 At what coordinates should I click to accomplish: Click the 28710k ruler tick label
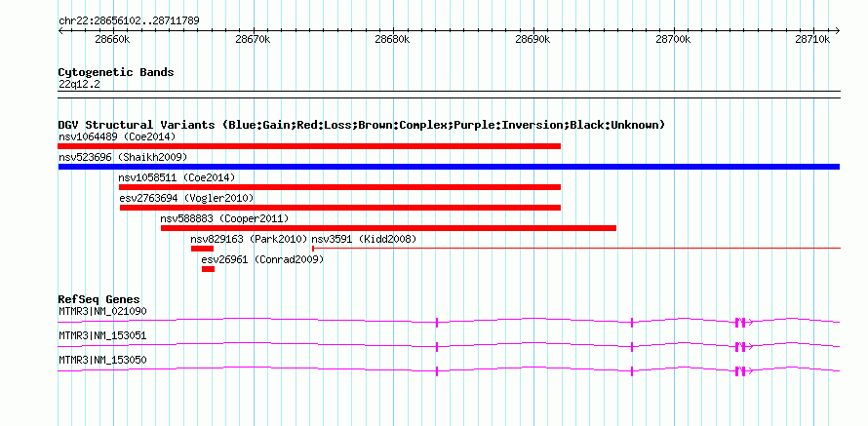(x=812, y=40)
